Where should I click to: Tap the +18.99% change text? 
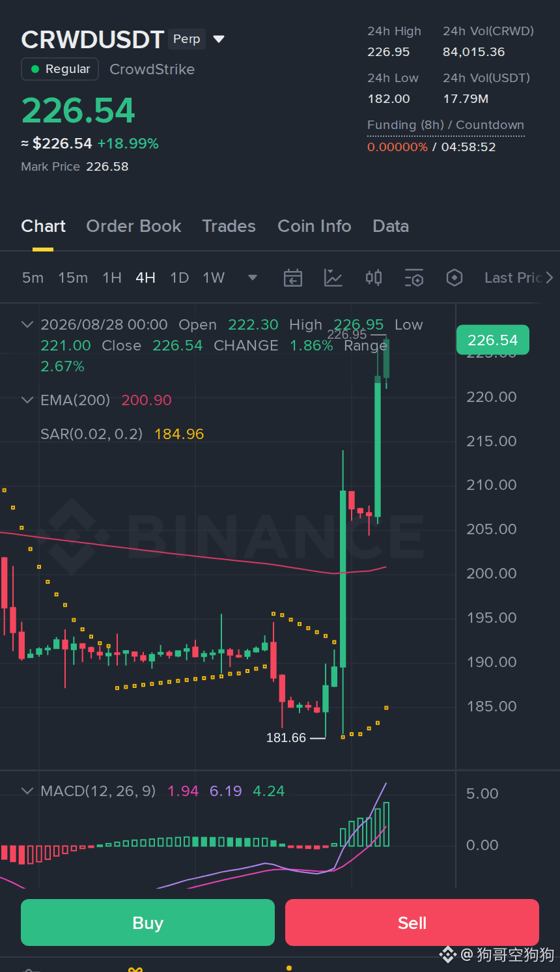(x=128, y=143)
